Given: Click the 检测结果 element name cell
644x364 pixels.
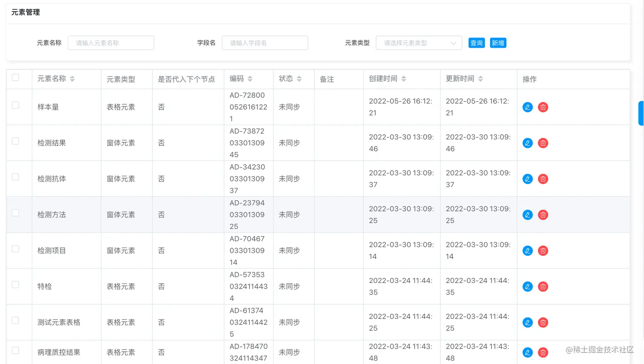Looking at the screenshot, I should click(52, 143).
